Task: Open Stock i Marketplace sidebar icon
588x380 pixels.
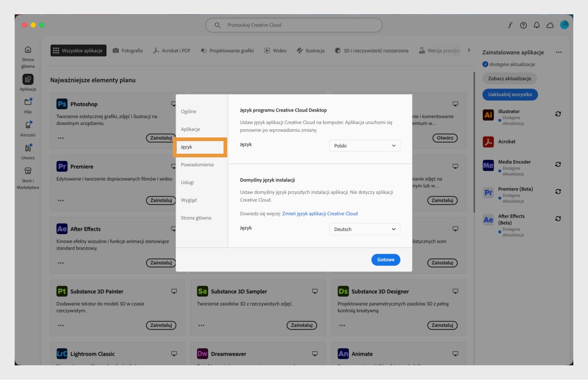Action: 28,171
